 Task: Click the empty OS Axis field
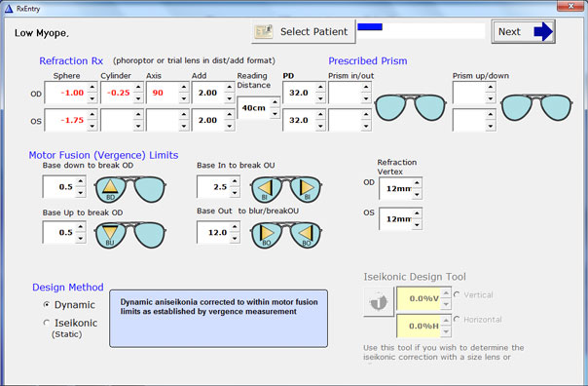[x=163, y=120]
